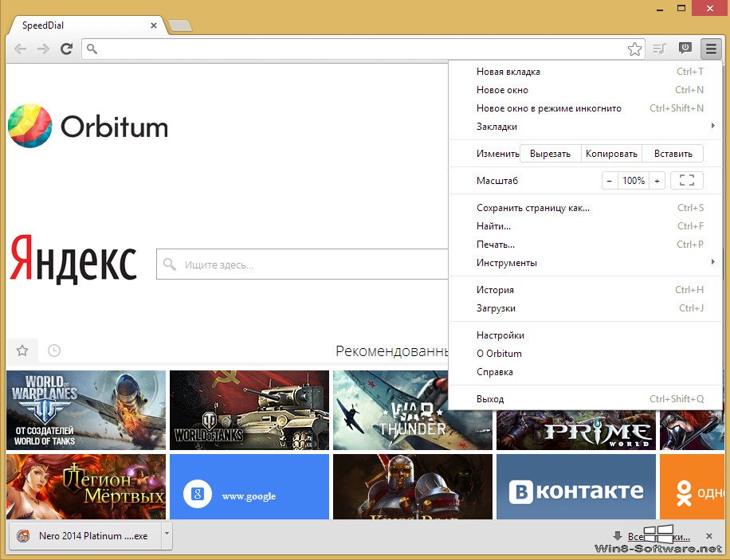Select О Orbitum menu item
Image resolution: width=730 pixels, height=560 pixels.
(x=585, y=354)
